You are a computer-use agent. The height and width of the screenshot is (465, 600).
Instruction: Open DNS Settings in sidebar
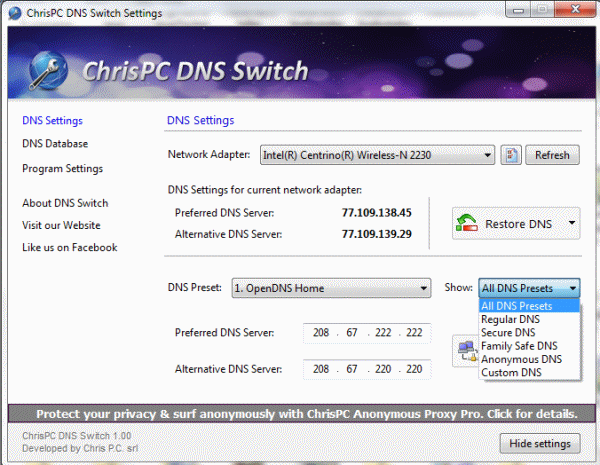[52, 121]
